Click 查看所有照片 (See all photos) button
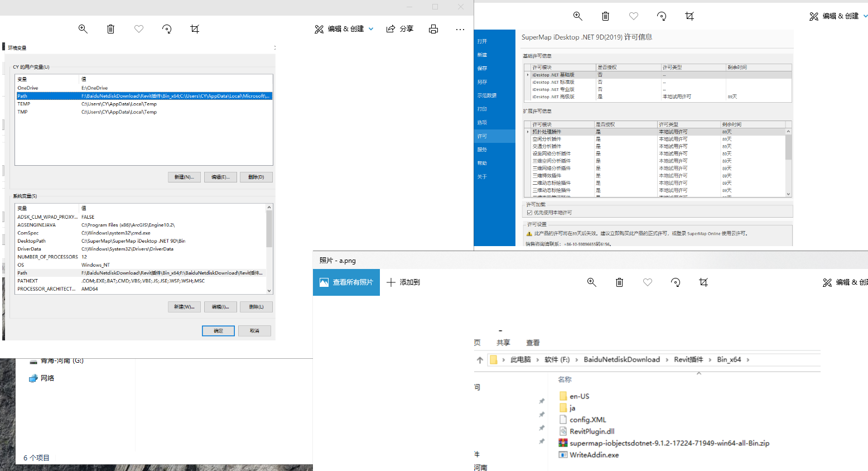 [x=346, y=282]
